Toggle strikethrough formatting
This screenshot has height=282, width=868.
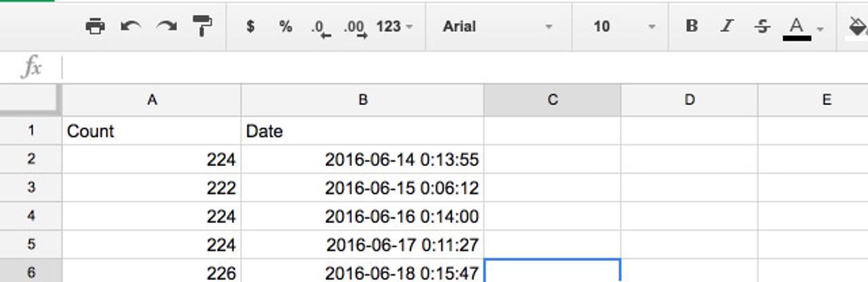762,26
